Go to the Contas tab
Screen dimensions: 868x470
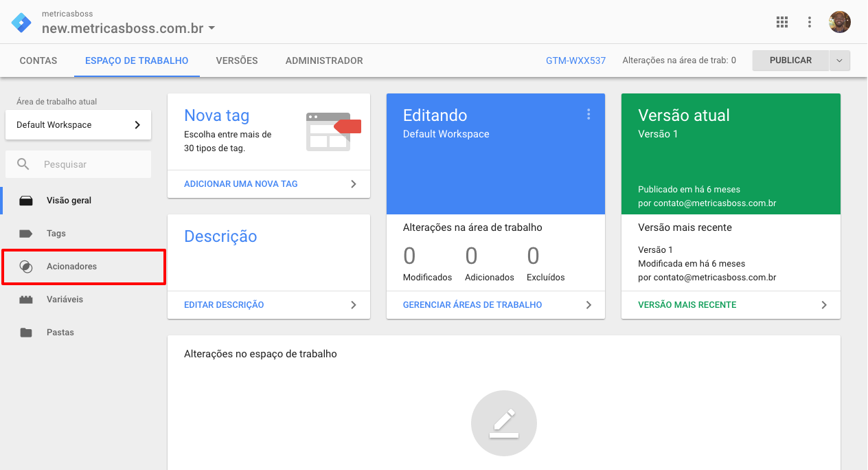[38, 60]
